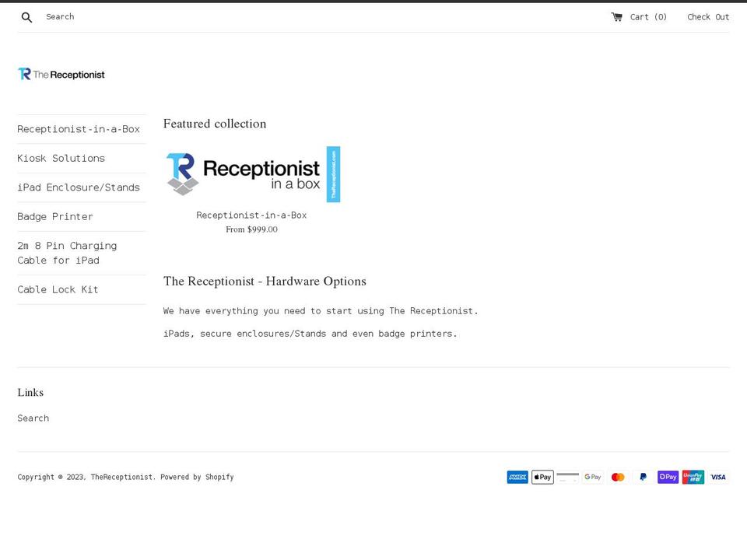Open Receptionist-in-a-Box sidebar menu item
The image size is (747, 560).
[79, 129]
